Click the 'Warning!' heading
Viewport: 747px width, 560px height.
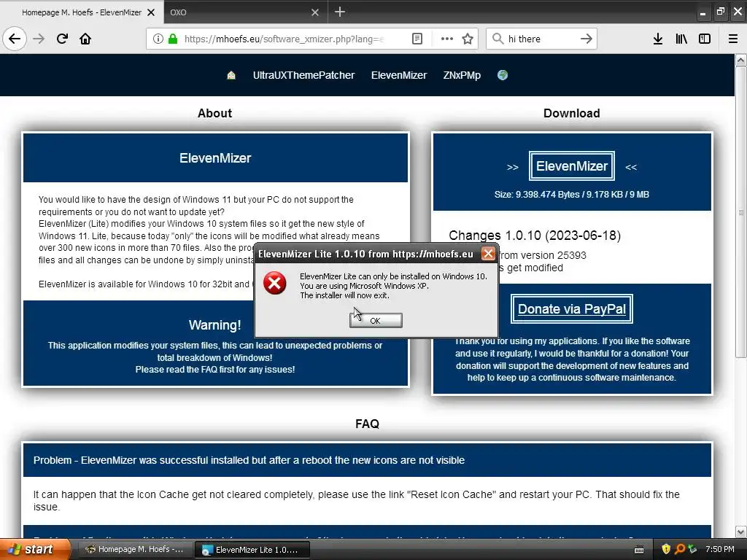pyautogui.click(x=215, y=325)
